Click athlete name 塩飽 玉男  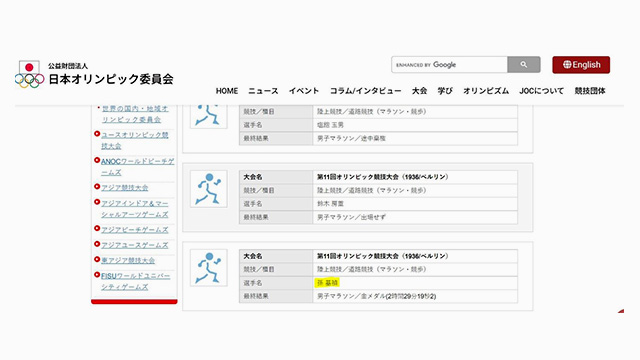[330, 125]
